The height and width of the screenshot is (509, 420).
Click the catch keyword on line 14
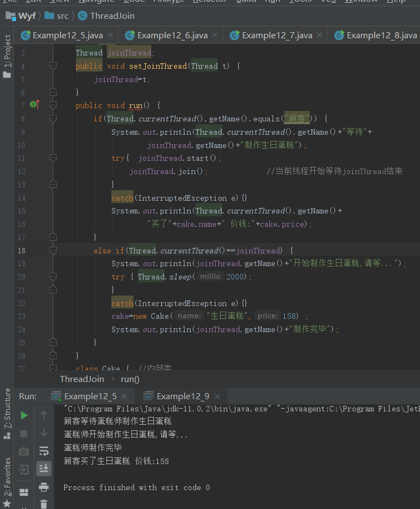(122, 198)
